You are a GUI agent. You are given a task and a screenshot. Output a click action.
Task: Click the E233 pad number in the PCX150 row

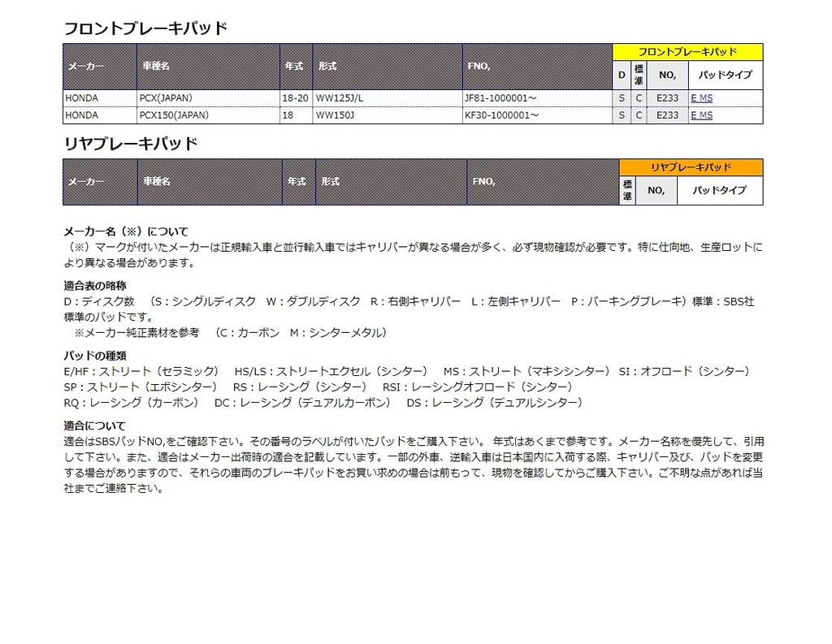[667, 115]
